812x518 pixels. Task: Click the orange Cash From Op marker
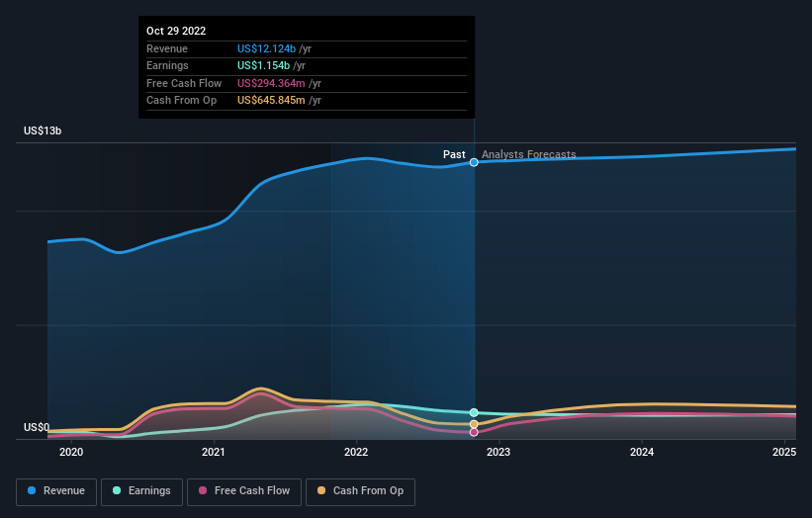(x=474, y=424)
